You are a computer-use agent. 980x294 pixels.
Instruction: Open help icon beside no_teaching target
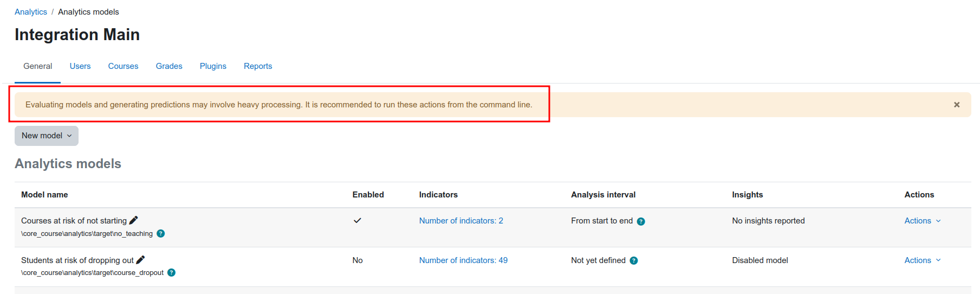161,234
